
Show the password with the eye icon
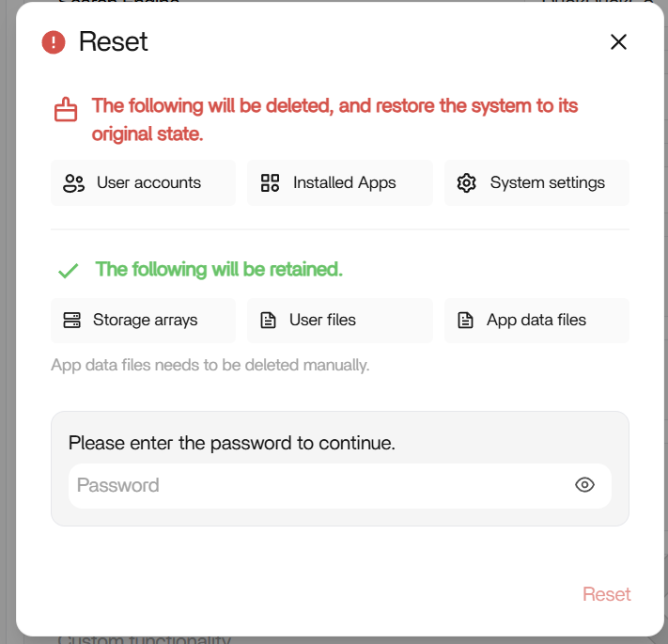[x=584, y=485]
